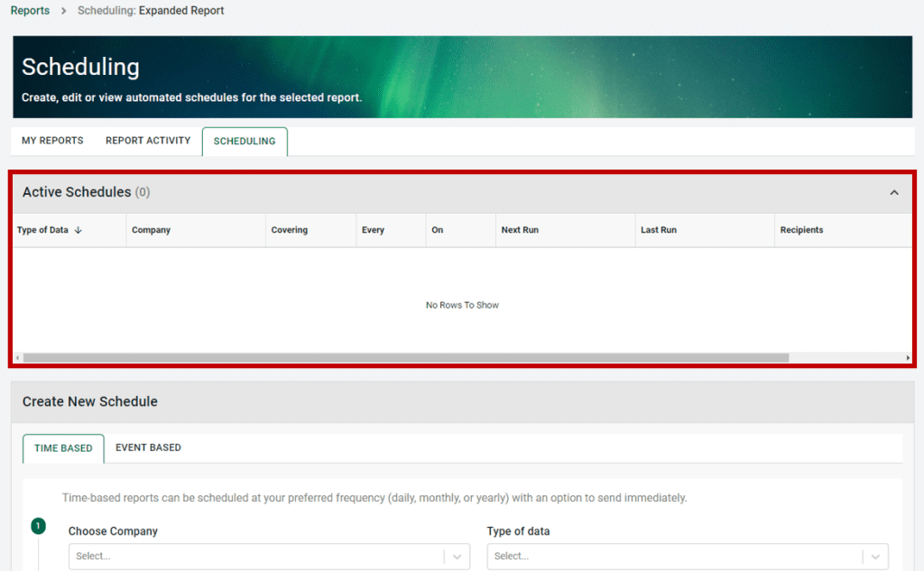Click the Company column header
This screenshot has height=571, width=924.
tap(151, 230)
